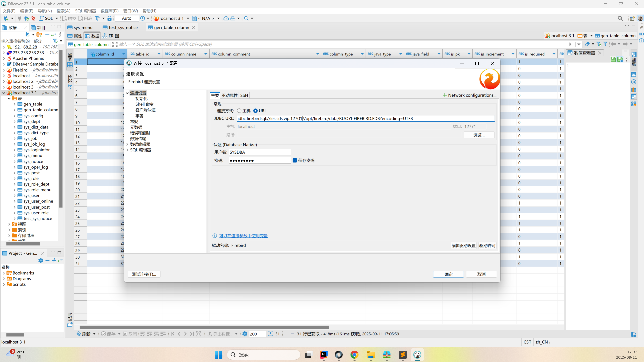This screenshot has width=644, height=362.
Task: Expand the 数据编辑器 tree node
Action: [x=127, y=144]
